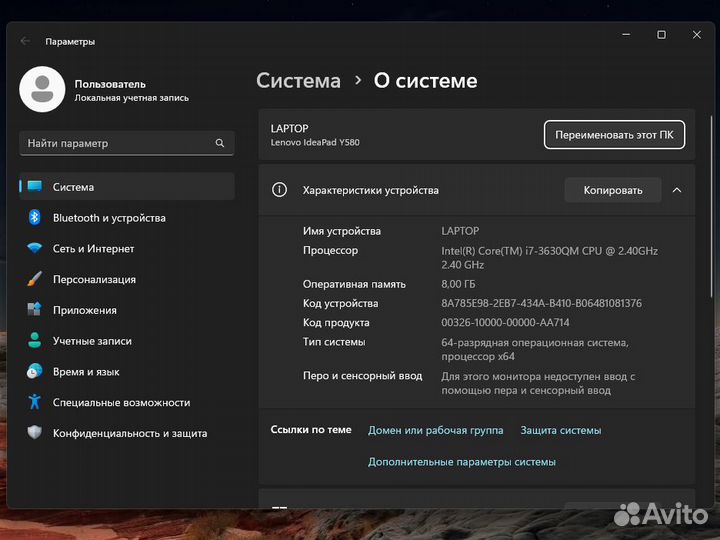Focus the Найти параметр search field
This screenshot has width=720, height=540.
coord(127,143)
